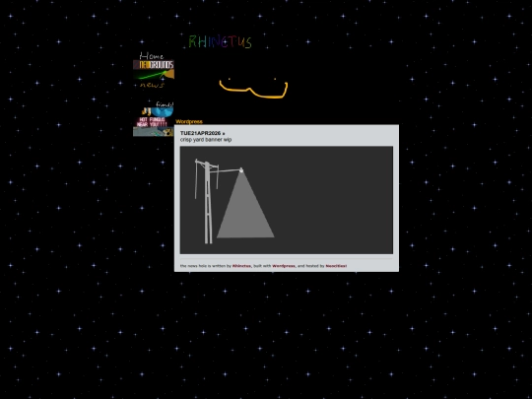Click the blue globe friend badge
Image resolution: width=532 pixels, height=399 pixels.
(163, 112)
